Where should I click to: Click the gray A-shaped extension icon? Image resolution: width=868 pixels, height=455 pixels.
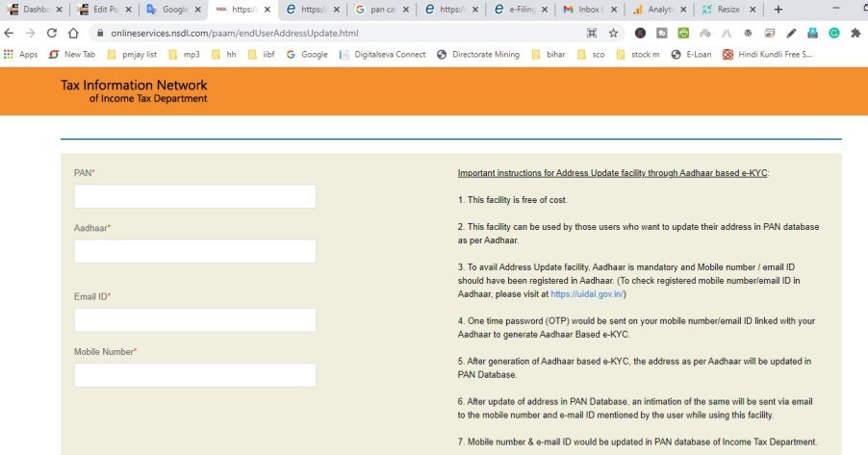pyautogui.click(x=727, y=34)
